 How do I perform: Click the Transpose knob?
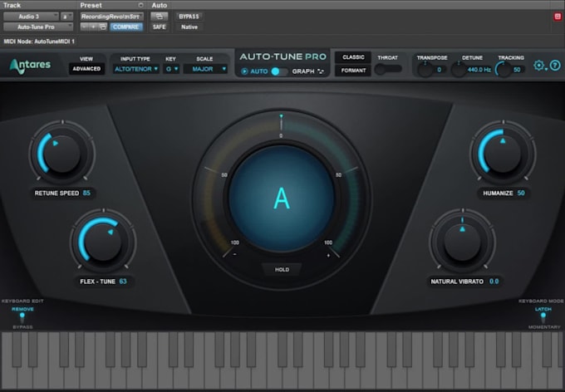click(425, 70)
